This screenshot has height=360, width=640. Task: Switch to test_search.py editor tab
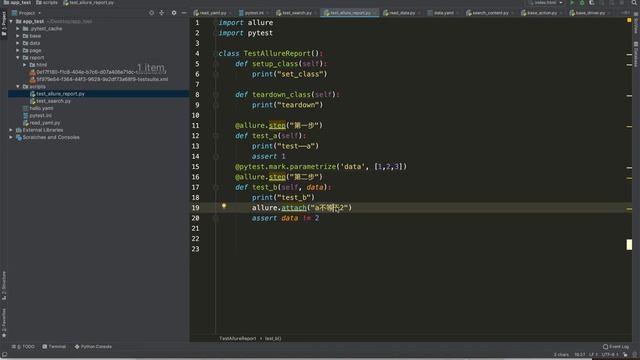coord(296,13)
